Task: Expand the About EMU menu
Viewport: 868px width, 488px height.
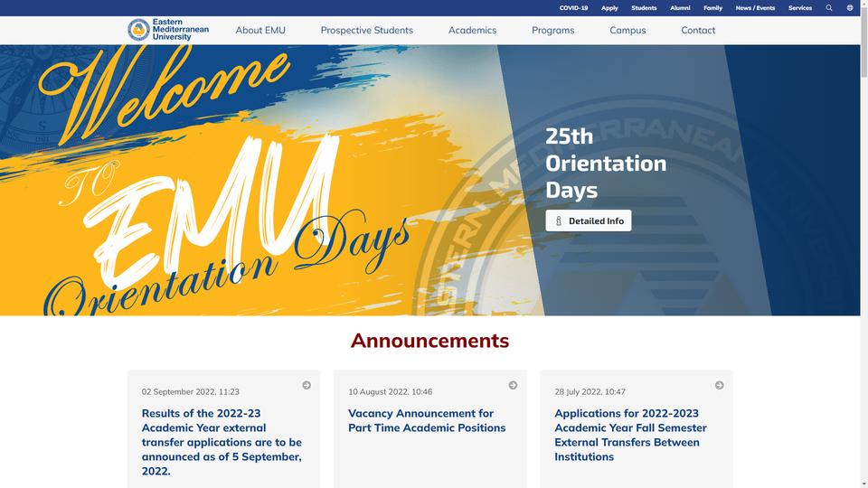Action: tap(260, 31)
